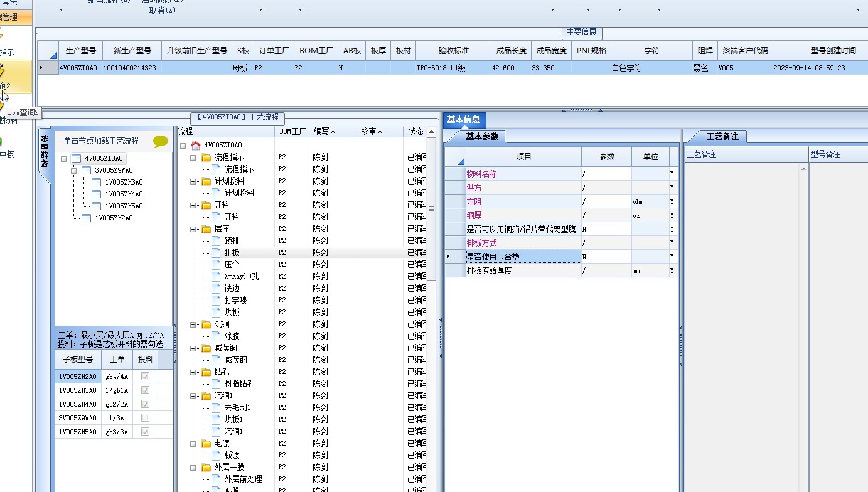The height and width of the screenshot is (492, 868).
Task: Click the 层压 folder icon
Action: [x=206, y=228]
